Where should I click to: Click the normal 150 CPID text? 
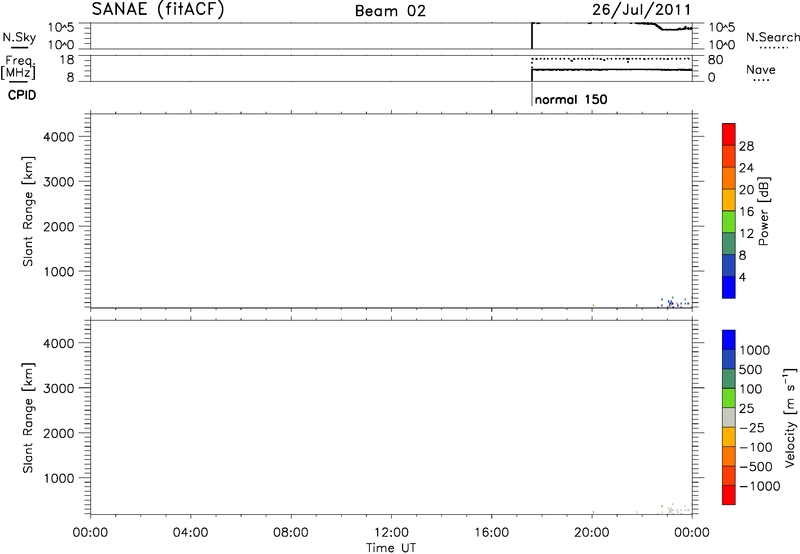tap(571, 99)
